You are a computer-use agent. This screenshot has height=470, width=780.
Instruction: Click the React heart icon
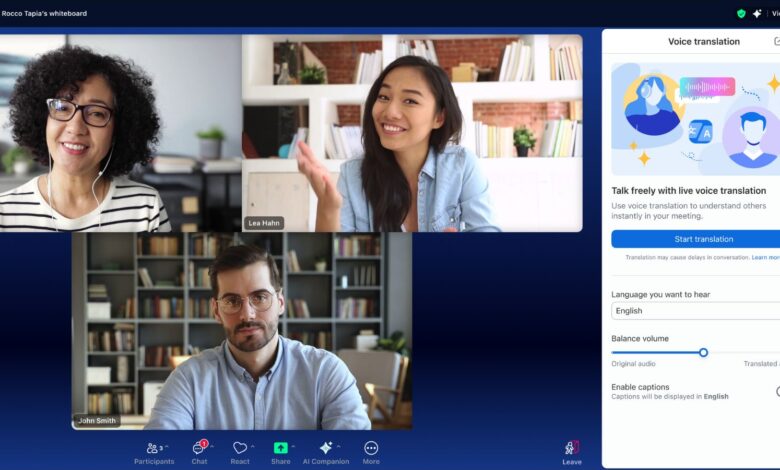click(x=240, y=448)
